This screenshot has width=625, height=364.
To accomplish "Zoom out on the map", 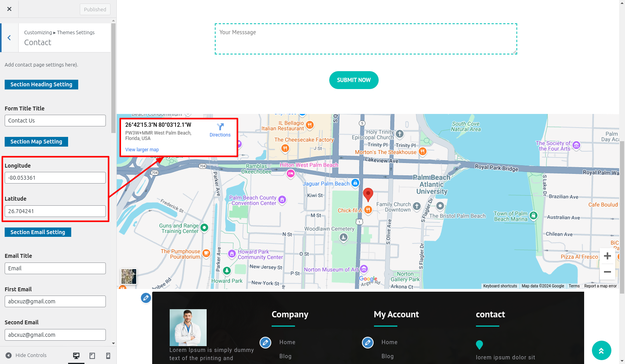I will pyautogui.click(x=607, y=272).
